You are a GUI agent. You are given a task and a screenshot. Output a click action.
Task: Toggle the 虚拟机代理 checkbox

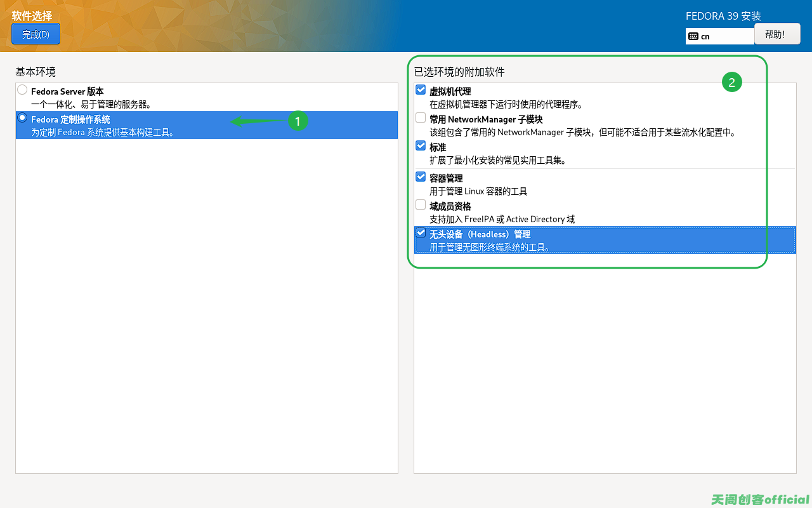[x=421, y=90]
